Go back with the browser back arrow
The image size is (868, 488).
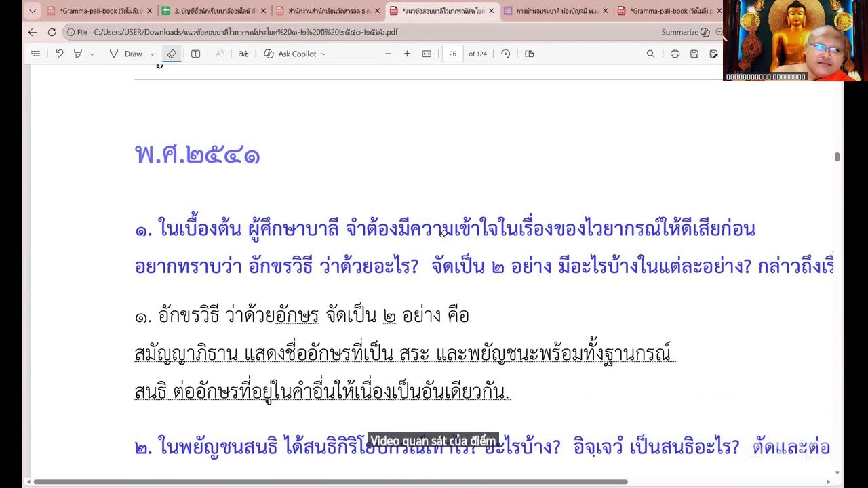33,32
